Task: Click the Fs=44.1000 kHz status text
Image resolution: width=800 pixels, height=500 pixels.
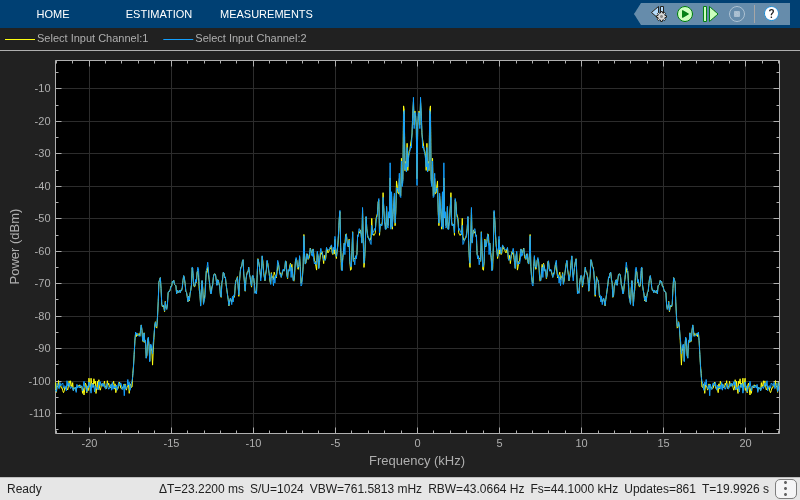Action: [x=574, y=489]
